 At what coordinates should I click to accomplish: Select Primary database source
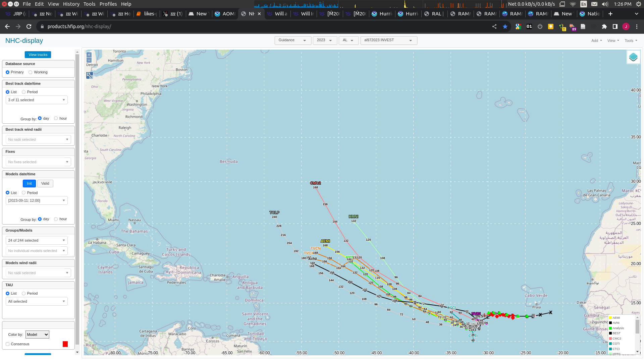[7, 72]
